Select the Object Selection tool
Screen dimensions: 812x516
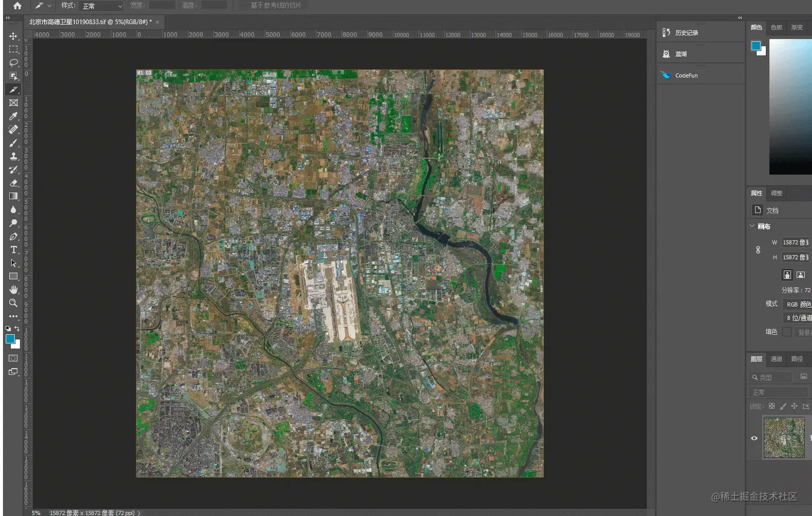coord(13,76)
